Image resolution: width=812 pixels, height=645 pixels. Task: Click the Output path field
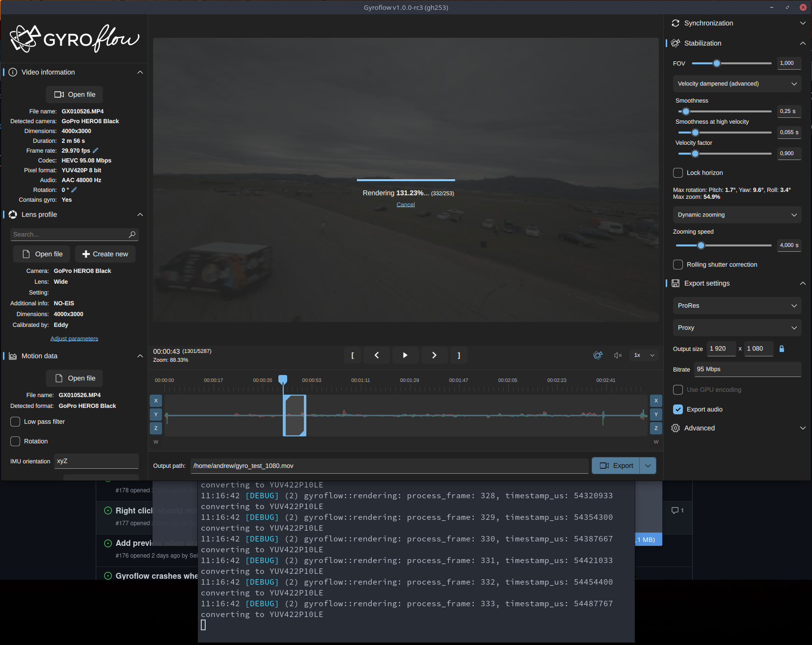click(389, 466)
